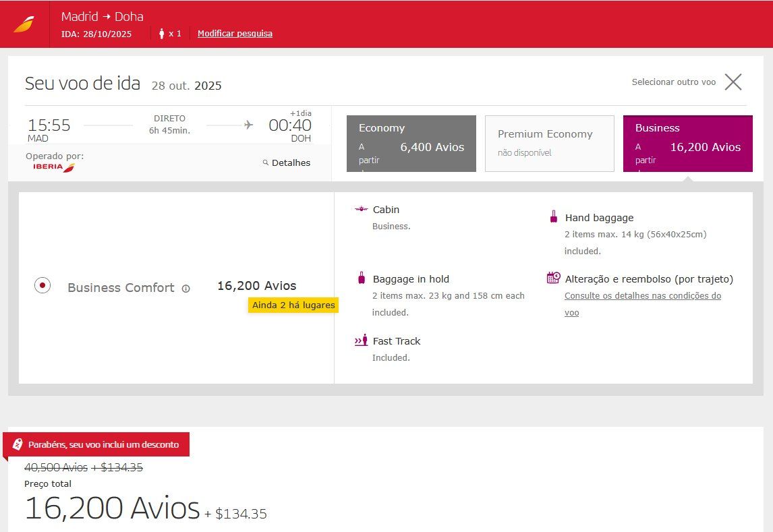Open the Business Comfort info icon
This screenshot has width=773, height=532.
(186, 289)
